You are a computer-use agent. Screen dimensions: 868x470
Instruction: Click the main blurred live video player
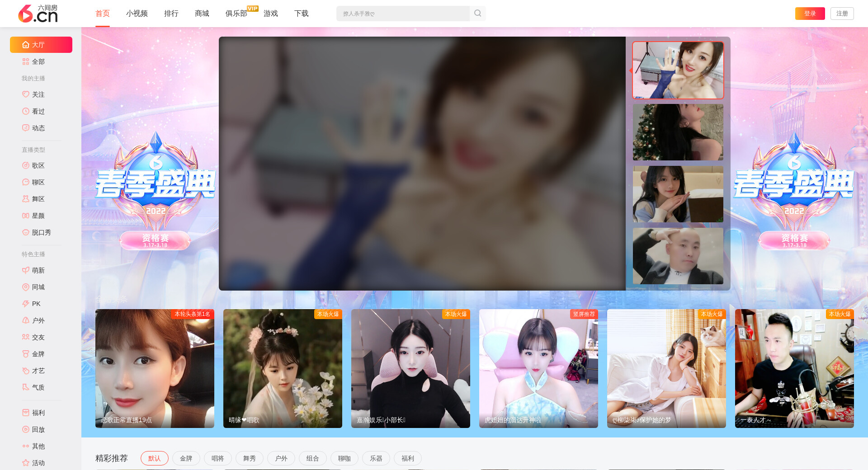(x=422, y=164)
